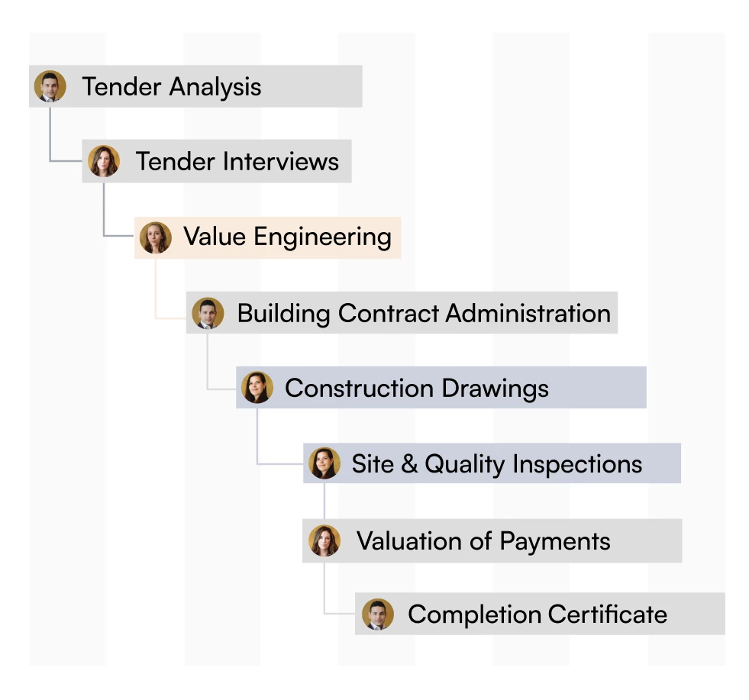The image size is (749, 700).
Task: Select the Construction Drawings task bar
Action: click(x=441, y=388)
